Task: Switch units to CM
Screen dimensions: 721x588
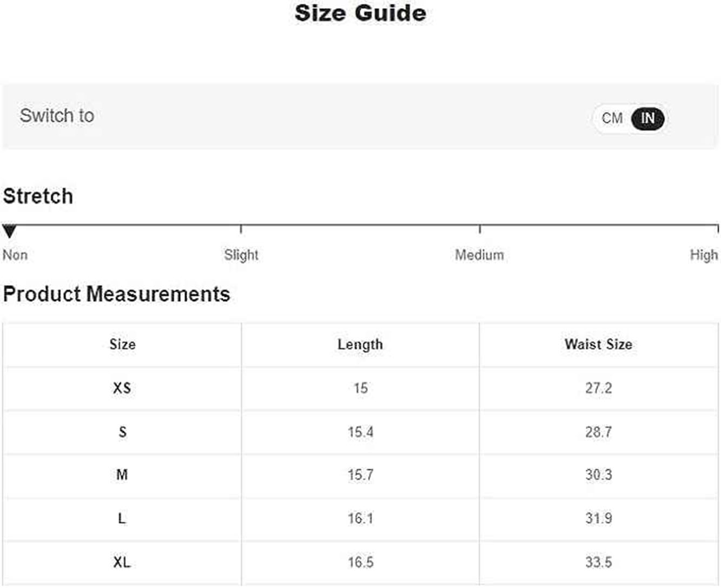Action: click(x=612, y=118)
